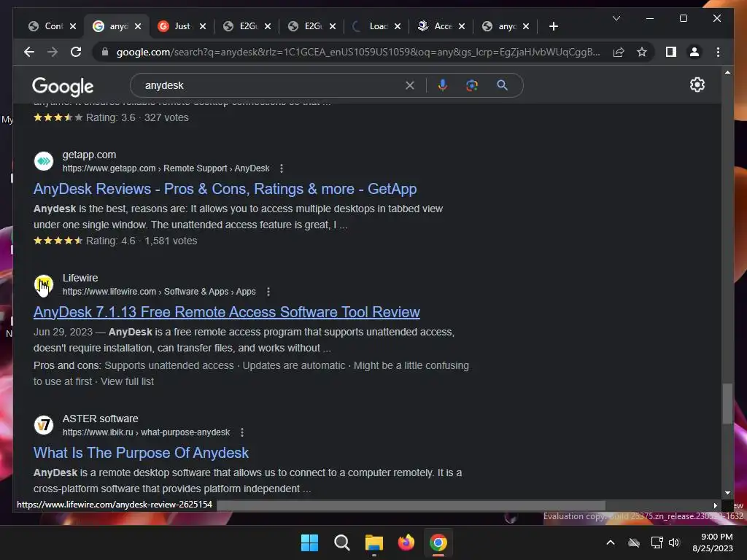The image size is (747, 560).
Task: Close the Acce tab
Action: tap(461, 26)
